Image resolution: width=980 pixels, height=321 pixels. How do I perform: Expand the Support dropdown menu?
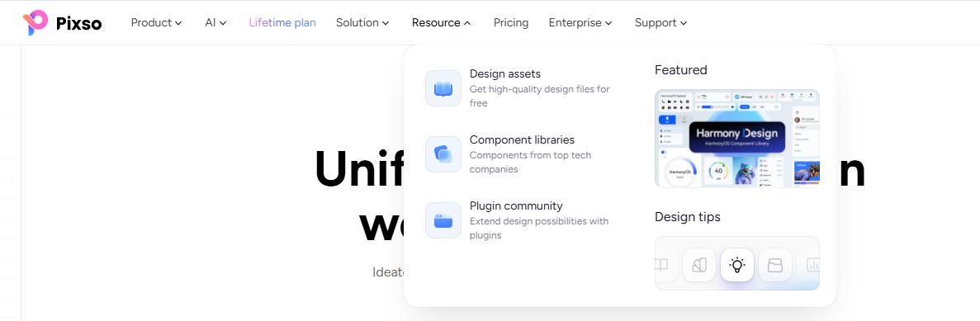pos(660,23)
